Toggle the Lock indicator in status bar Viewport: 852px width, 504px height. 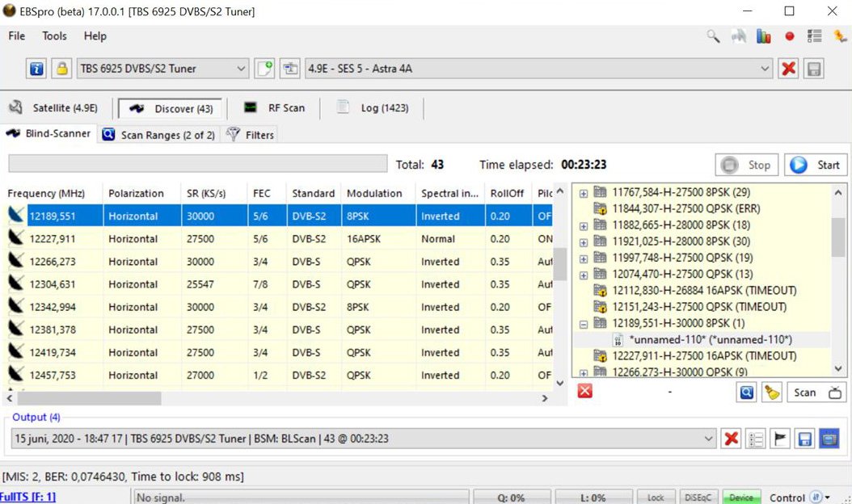[x=655, y=498]
